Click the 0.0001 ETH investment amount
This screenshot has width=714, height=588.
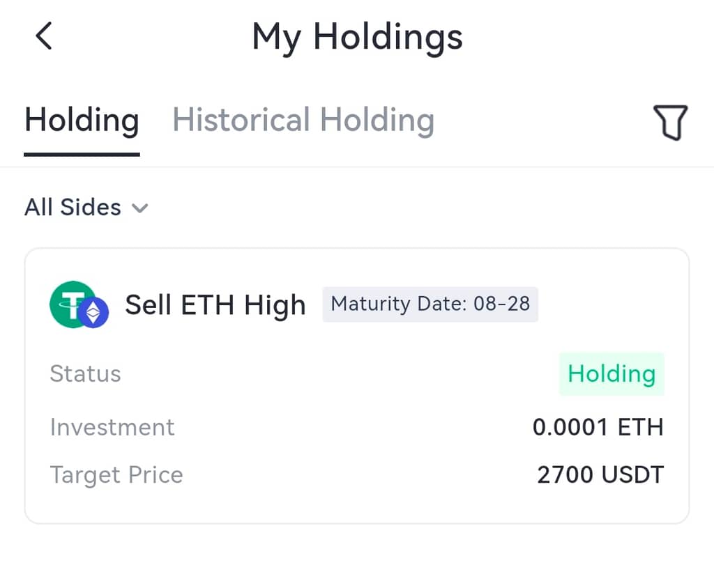point(598,427)
